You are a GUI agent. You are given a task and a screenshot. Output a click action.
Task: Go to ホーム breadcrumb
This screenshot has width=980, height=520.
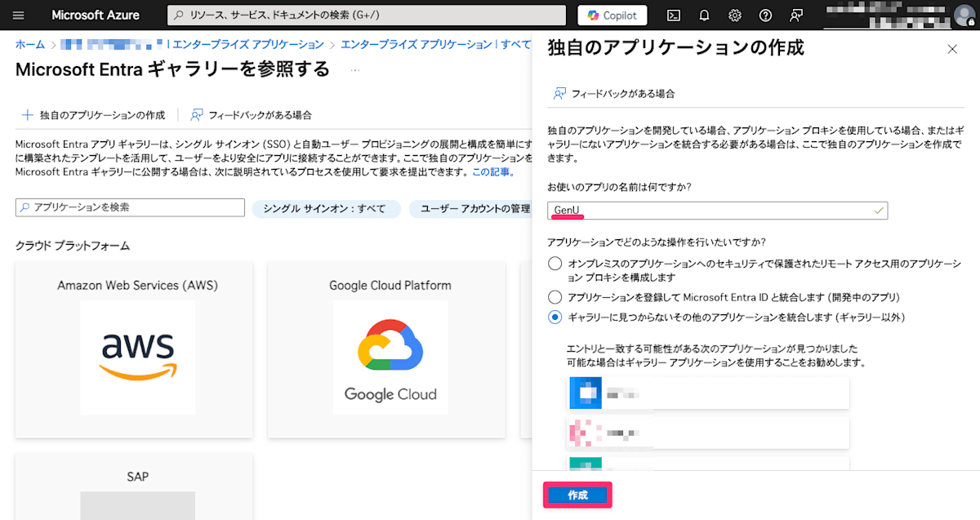[30, 44]
